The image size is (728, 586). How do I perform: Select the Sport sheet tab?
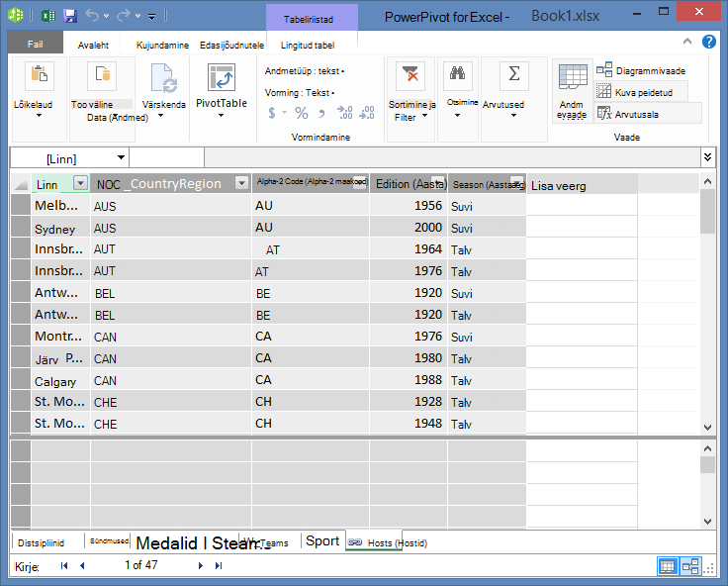[322, 540]
